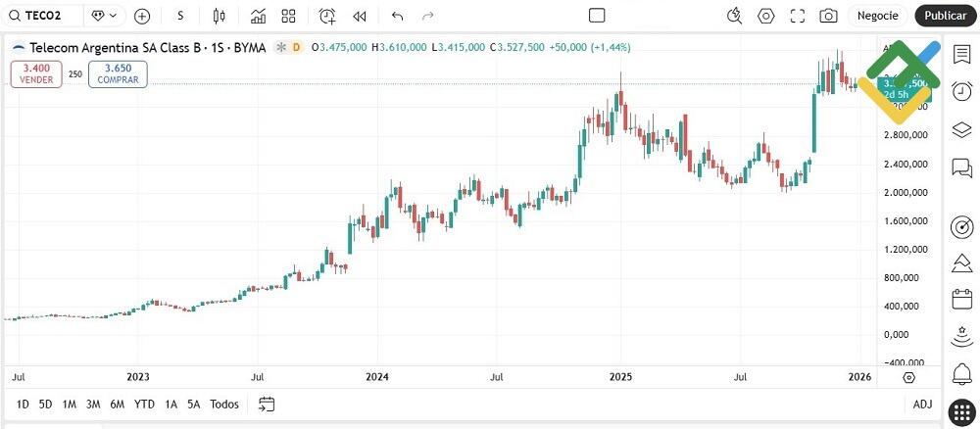Open quick search lightning icon

click(734, 17)
